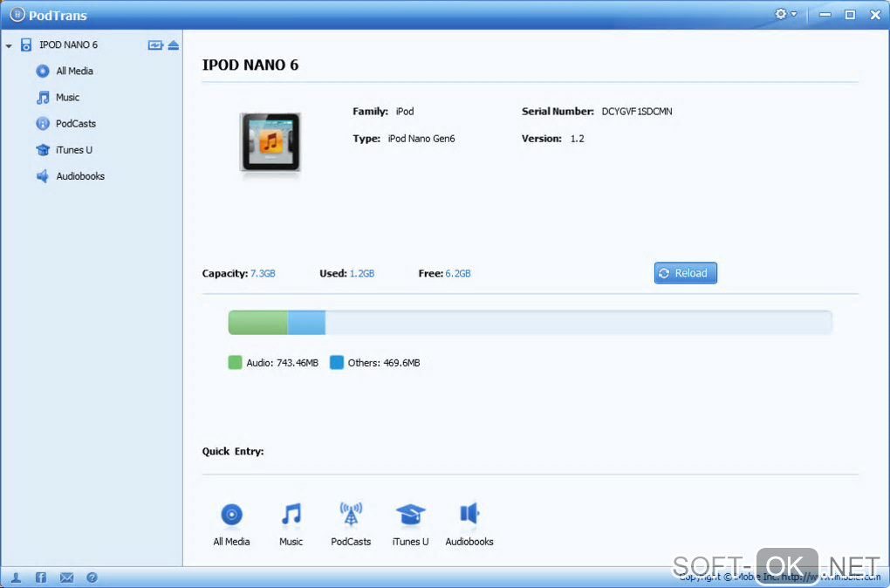Click the PodCasts quick entry antenna icon
The image size is (890, 588).
pos(351,514)
